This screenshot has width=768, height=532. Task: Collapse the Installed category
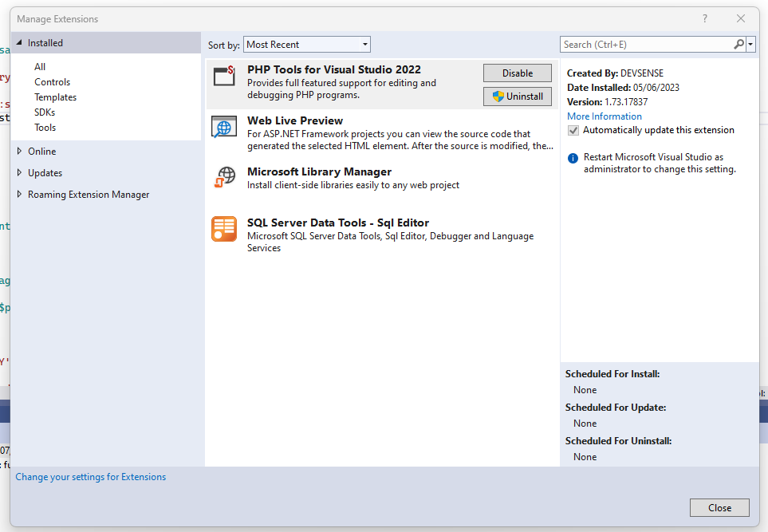point(20,43)
